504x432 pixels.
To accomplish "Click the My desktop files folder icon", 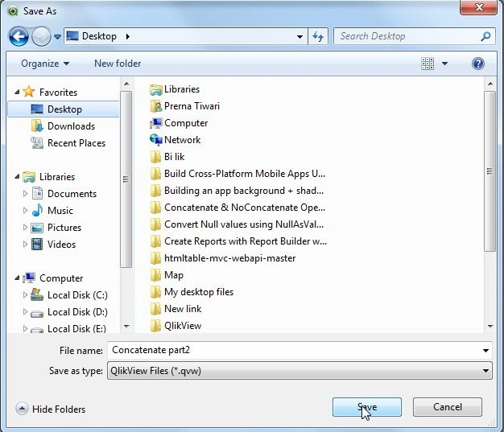I will point(155,292).
